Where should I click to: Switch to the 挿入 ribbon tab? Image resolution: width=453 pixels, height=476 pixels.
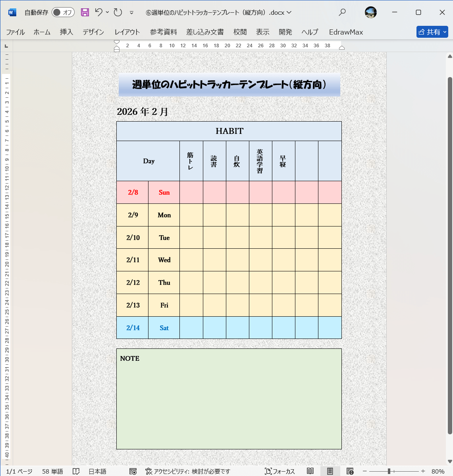66,32
